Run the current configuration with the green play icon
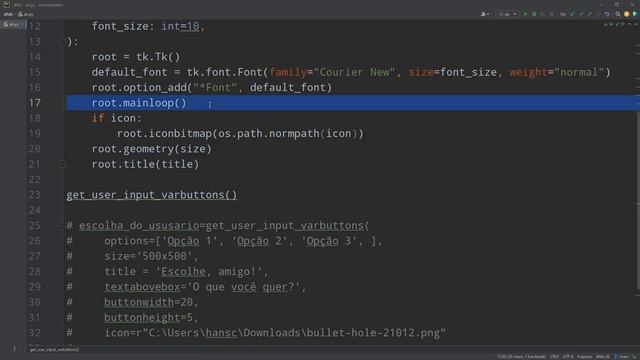640x360 pixels. click(525, 14)
